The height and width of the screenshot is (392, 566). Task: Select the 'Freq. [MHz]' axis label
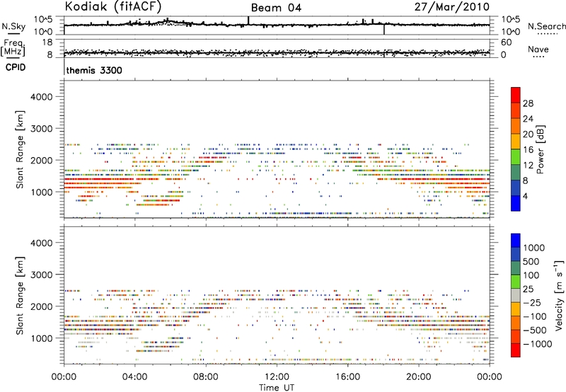click(13, 48)
